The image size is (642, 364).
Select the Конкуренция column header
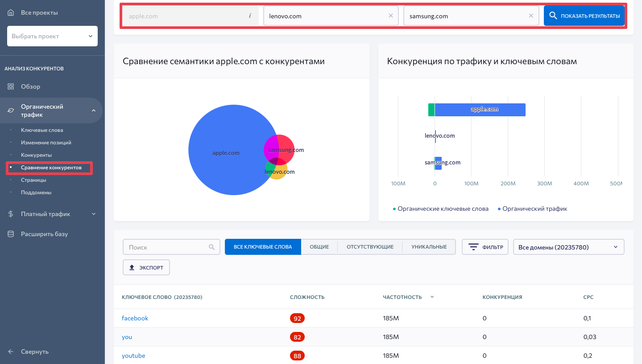tap(502, 297)
